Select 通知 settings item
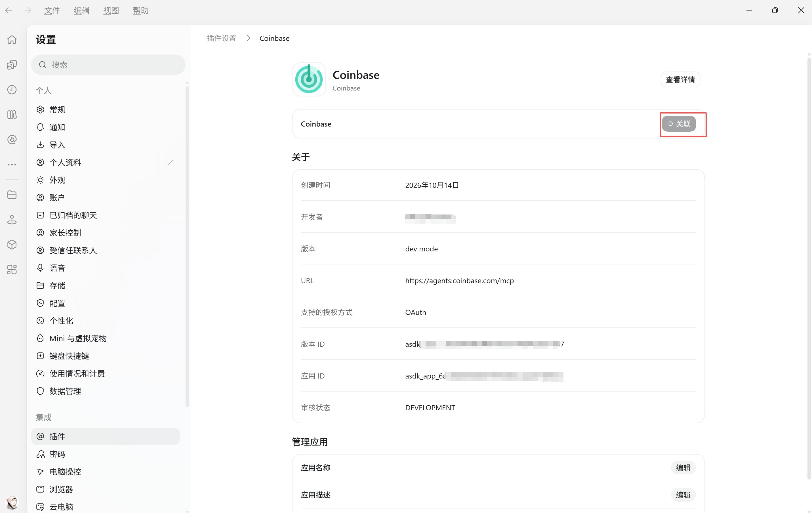The width and height of the screenshot is (812, 513). [x=106, y=127]
